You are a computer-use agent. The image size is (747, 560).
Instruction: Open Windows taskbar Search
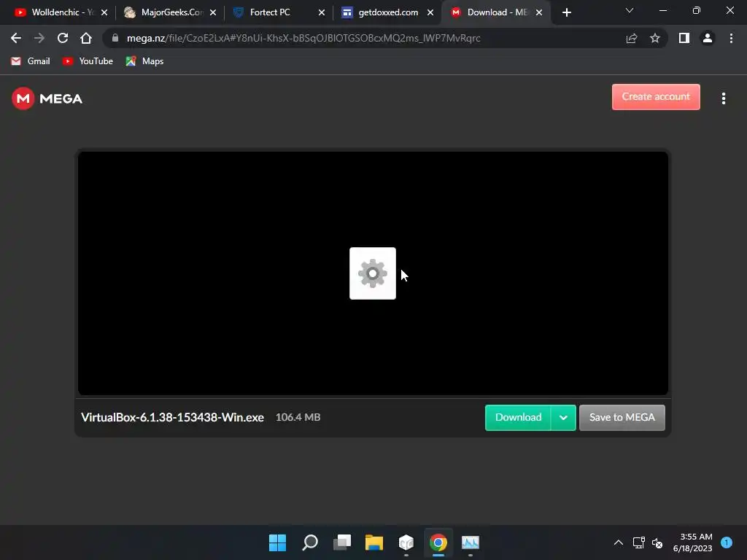click(x=309, y=542)
